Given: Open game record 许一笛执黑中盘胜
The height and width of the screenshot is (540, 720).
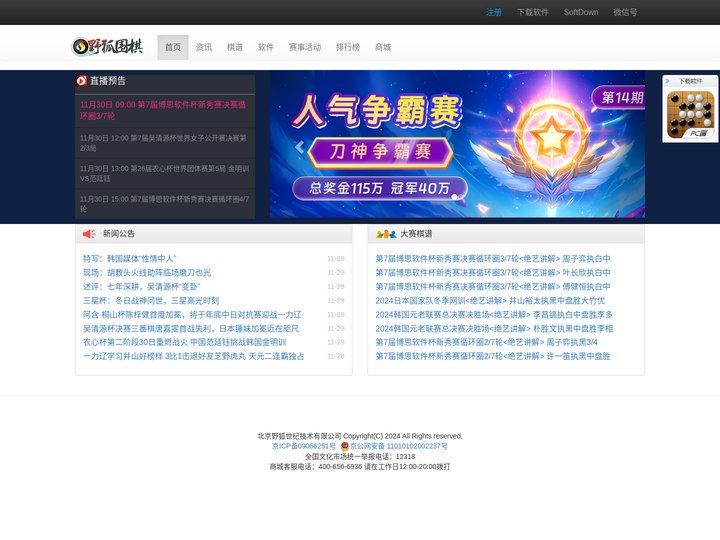Looking at the screenshot, I should click(x=493, y=356).
